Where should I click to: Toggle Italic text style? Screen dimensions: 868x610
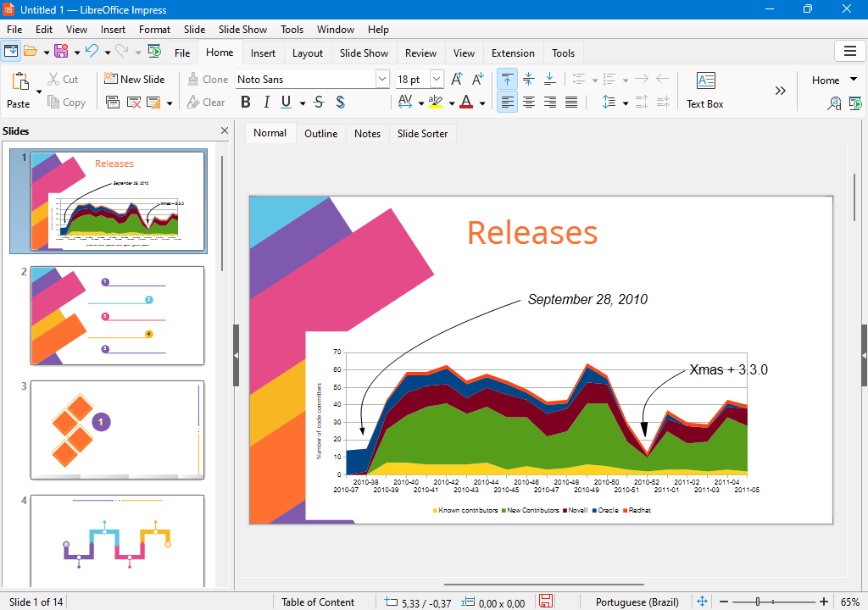coord(266,103)
